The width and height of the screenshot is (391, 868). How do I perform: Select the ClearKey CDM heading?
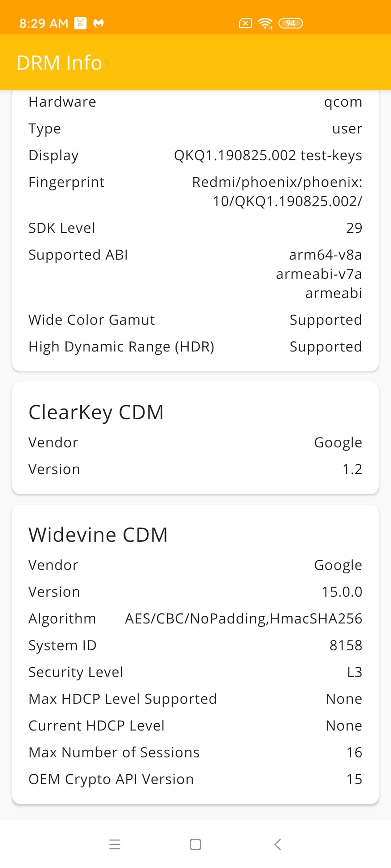click(96, 412)
